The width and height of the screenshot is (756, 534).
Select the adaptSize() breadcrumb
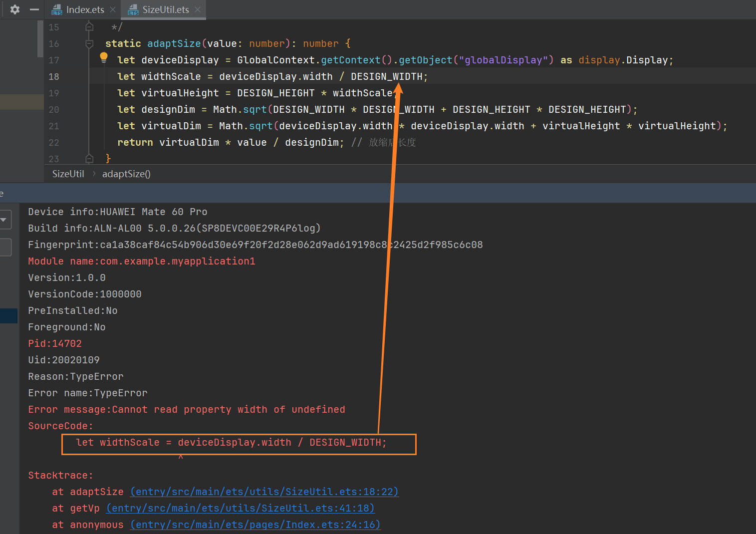126,174
